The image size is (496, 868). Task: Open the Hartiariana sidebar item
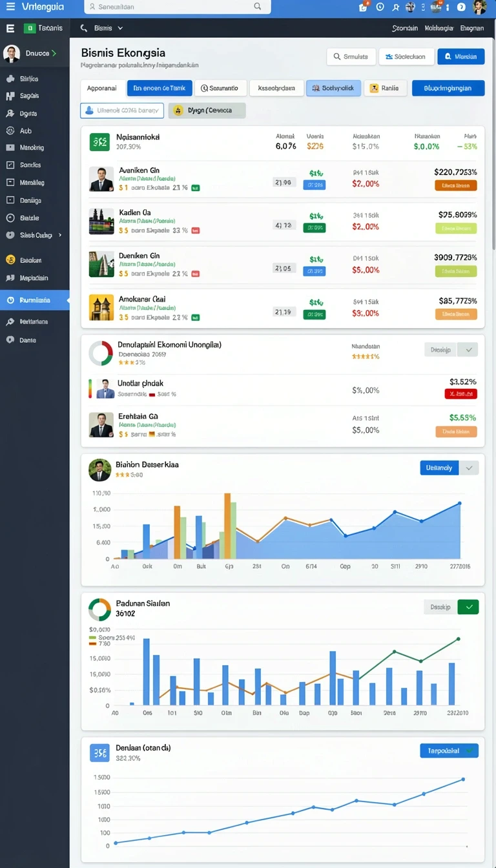tap(35, 321)
